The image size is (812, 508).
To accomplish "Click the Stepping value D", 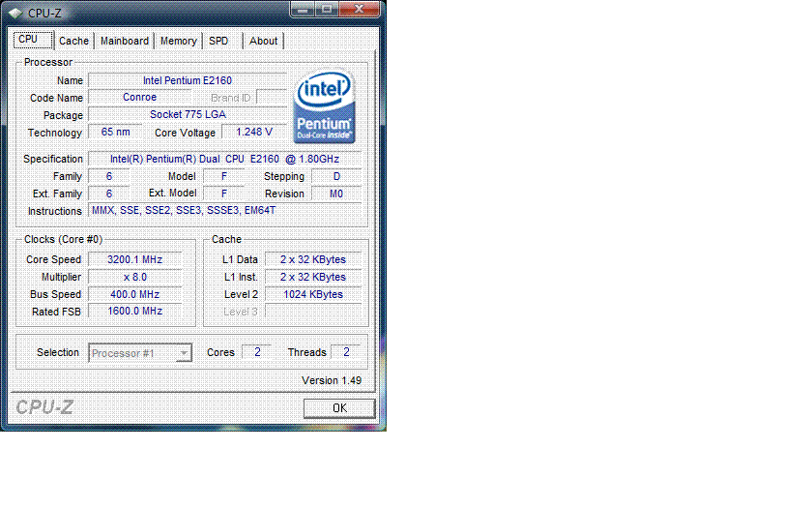I will pyautogui.click(x=336, y=176).
